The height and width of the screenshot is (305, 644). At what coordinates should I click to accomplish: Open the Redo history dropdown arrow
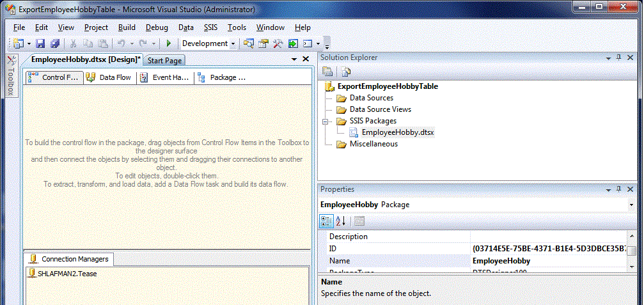pyautogui.click(x=153, y=43)
